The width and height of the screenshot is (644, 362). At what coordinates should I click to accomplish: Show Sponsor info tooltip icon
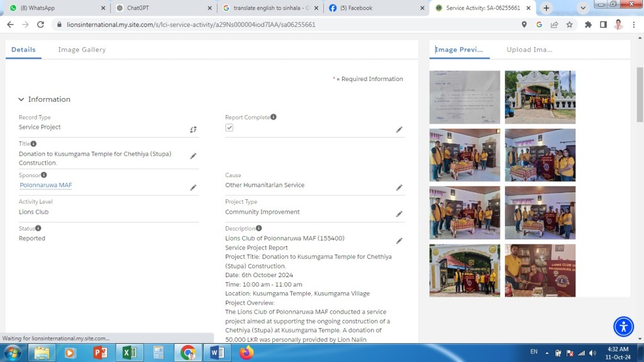[x=43, y=175]
